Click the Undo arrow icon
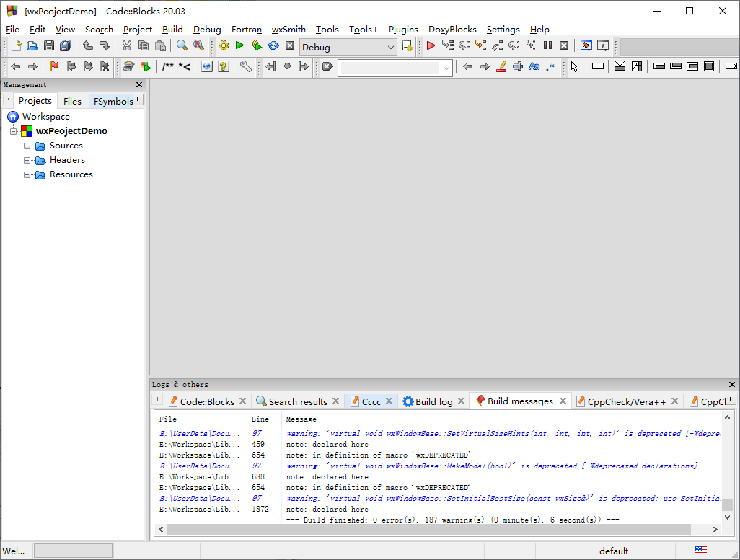 pyautogui.click(x=88, y=45)
